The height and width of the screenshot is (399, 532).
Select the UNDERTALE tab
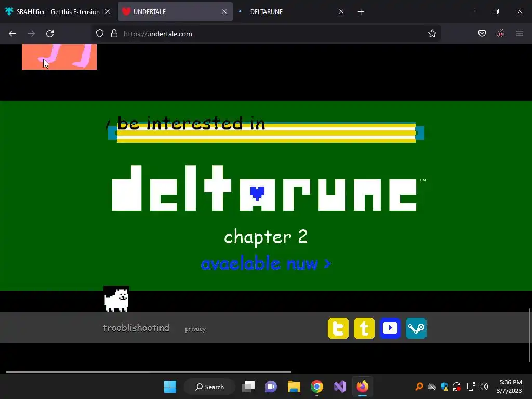[x=175, y=11]
